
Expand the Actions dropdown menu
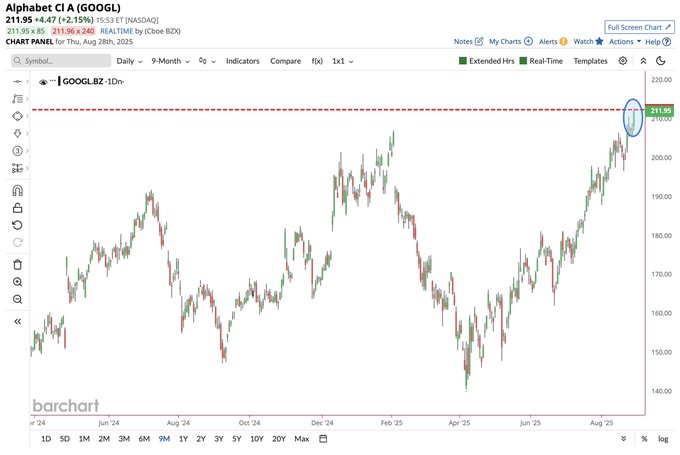coord(625,42)
